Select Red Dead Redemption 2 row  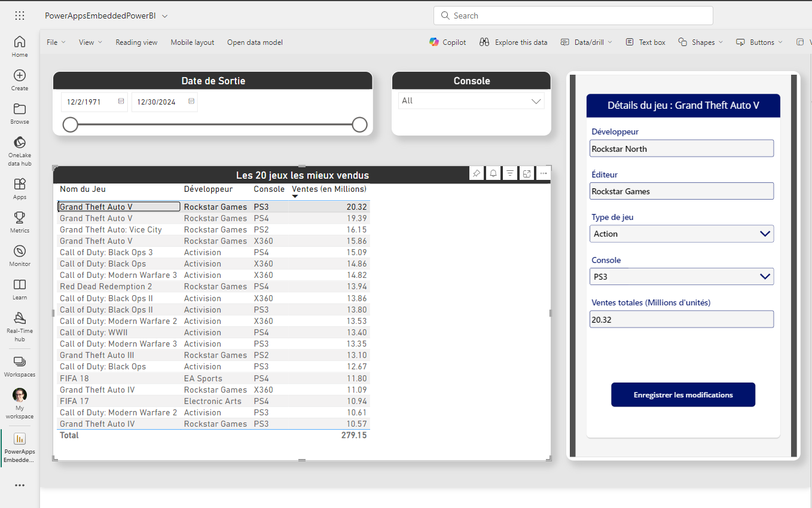[213, 286]
